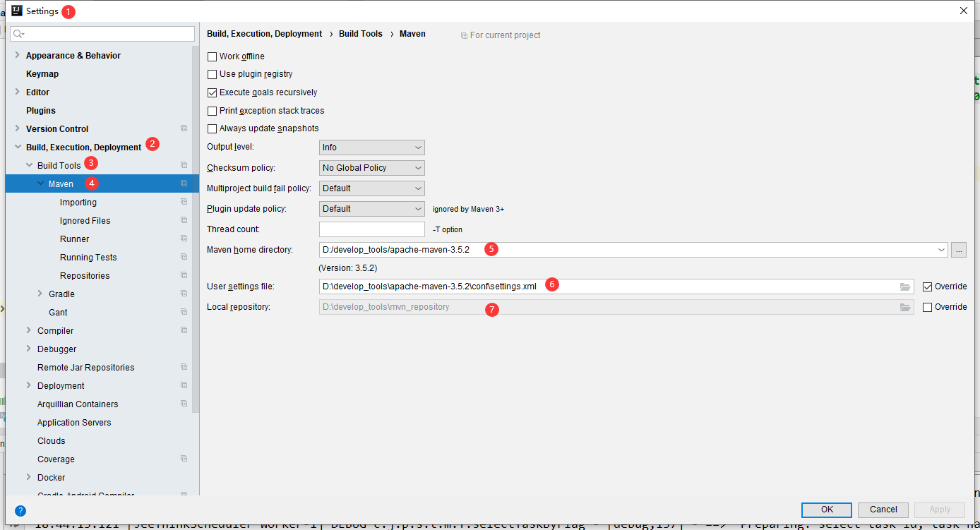The image size is (980, 530).
Task: Enable Use plugin registry checkbox
Action: point(212,74)
